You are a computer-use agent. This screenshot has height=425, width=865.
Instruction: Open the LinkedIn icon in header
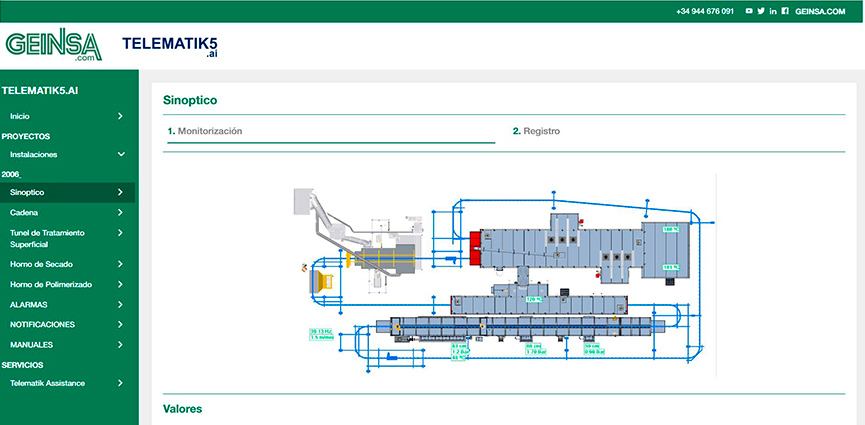coord(773,11)
